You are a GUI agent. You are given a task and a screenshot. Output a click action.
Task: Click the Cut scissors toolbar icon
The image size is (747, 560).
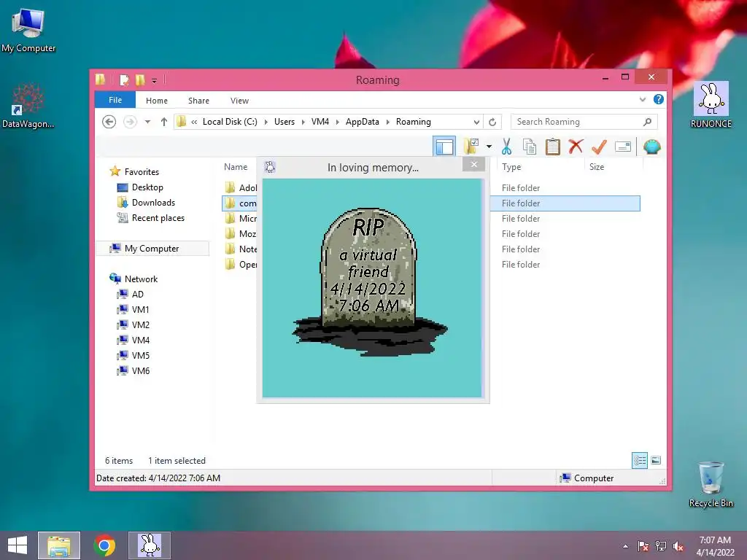[x=506, y=147]
